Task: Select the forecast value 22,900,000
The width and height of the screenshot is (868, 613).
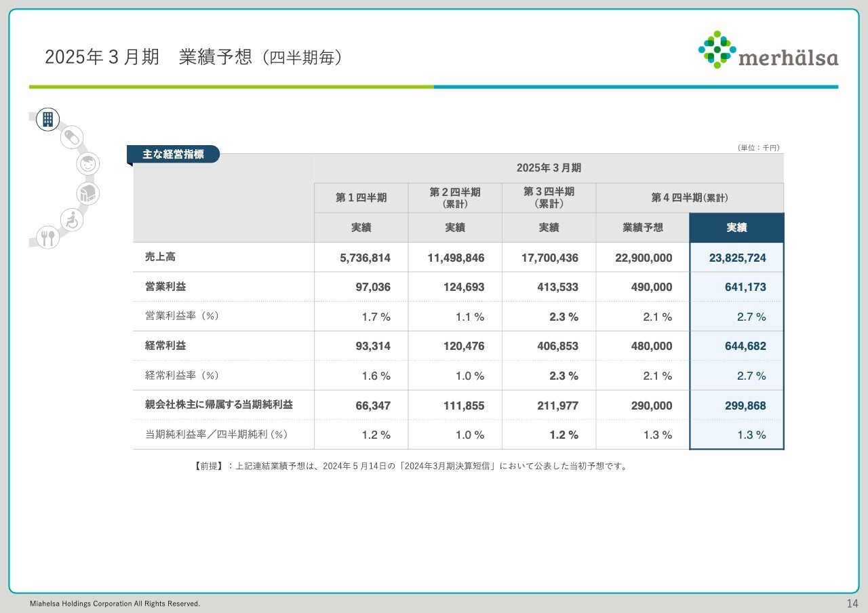Action: (644, 258)
